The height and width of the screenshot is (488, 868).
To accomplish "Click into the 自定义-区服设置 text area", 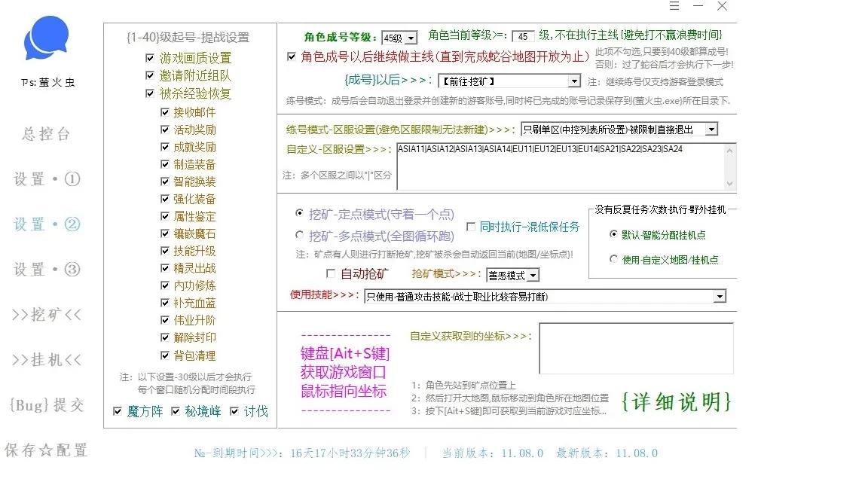I will [561, 166].
